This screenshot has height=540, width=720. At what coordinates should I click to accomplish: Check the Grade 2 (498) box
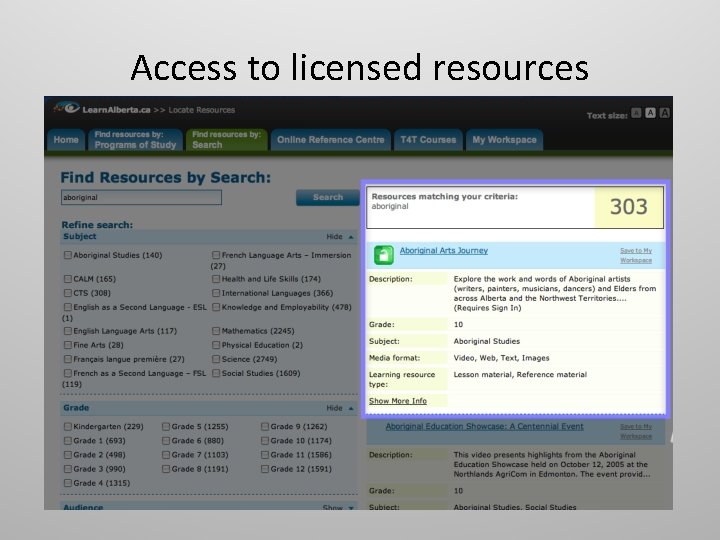[68, 455]
